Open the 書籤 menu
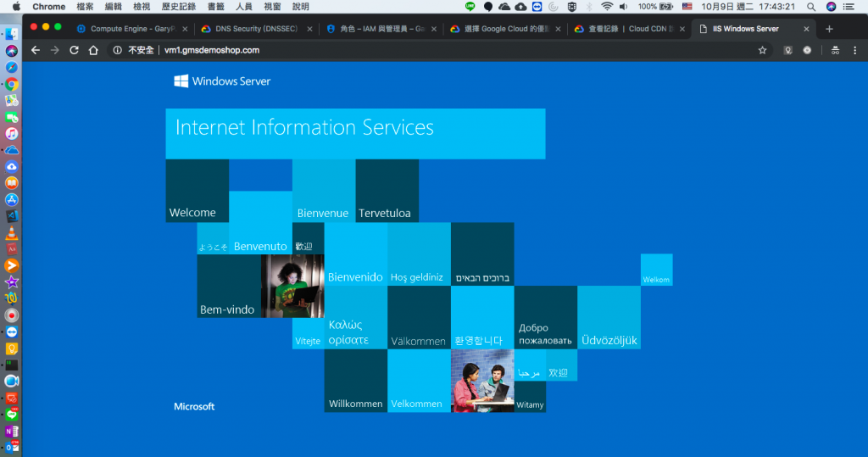Viewport: 868px width, 457px height. (x=216, y=7)
